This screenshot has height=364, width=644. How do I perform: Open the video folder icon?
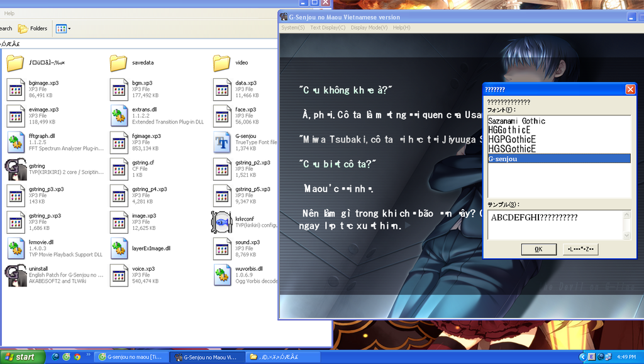point(221,63)
